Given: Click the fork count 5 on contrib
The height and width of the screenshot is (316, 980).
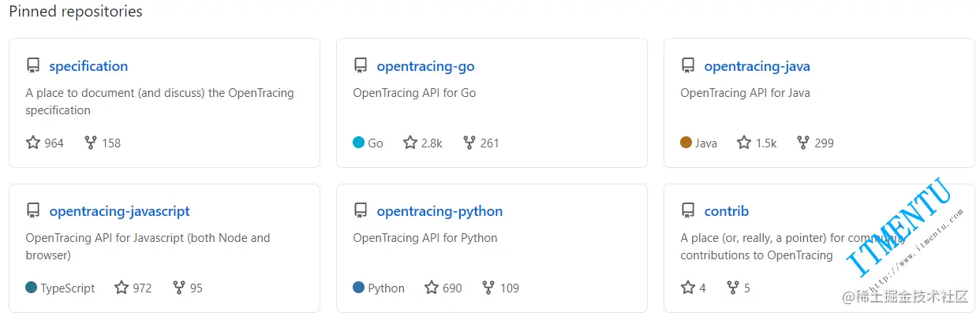Looking at the screenshot, I should 747,288.
